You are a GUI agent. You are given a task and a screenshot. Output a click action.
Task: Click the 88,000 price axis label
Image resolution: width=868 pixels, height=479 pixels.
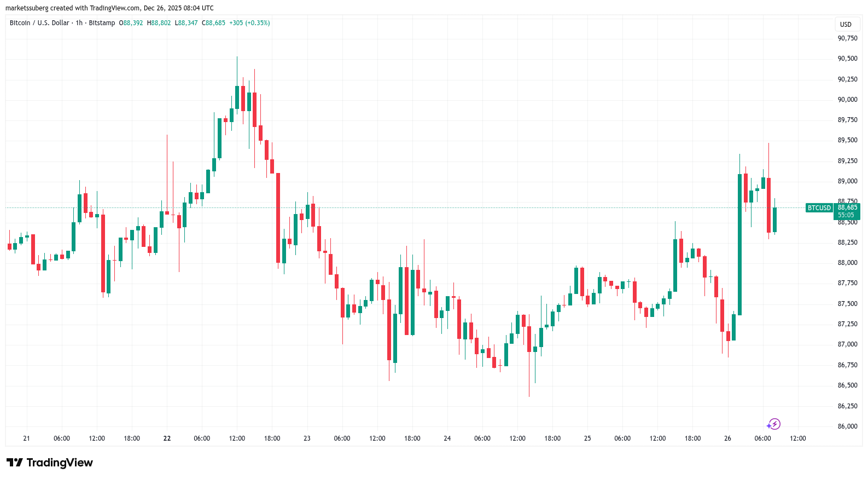847,263
